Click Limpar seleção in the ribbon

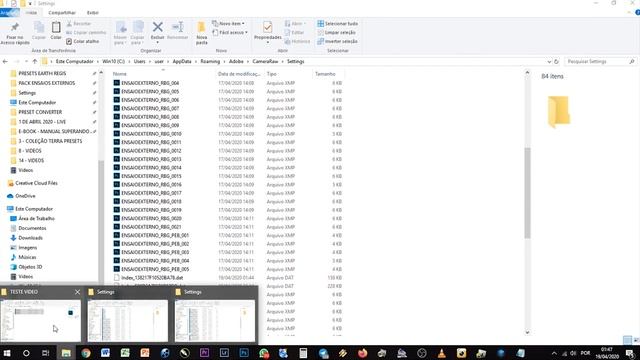(336, 33)
